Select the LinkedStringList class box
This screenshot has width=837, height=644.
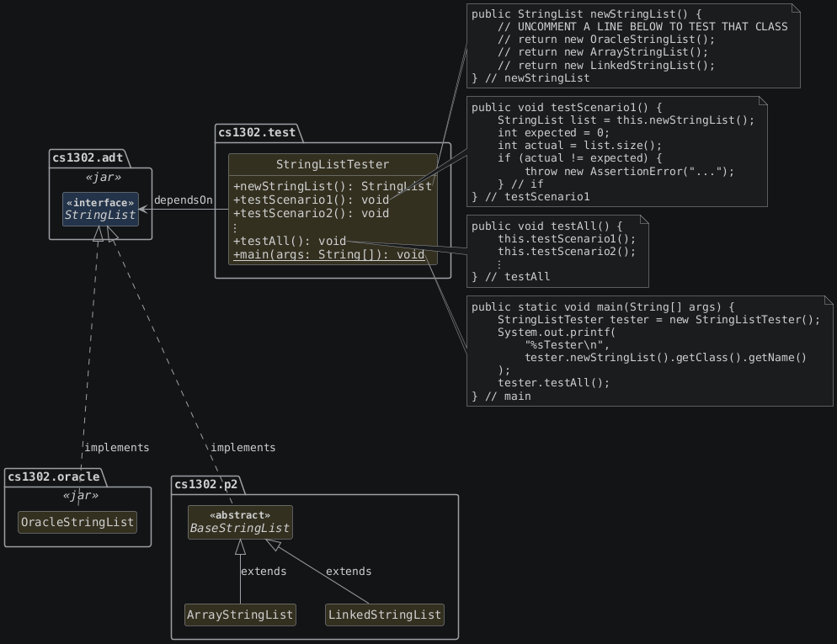[385, 615]
